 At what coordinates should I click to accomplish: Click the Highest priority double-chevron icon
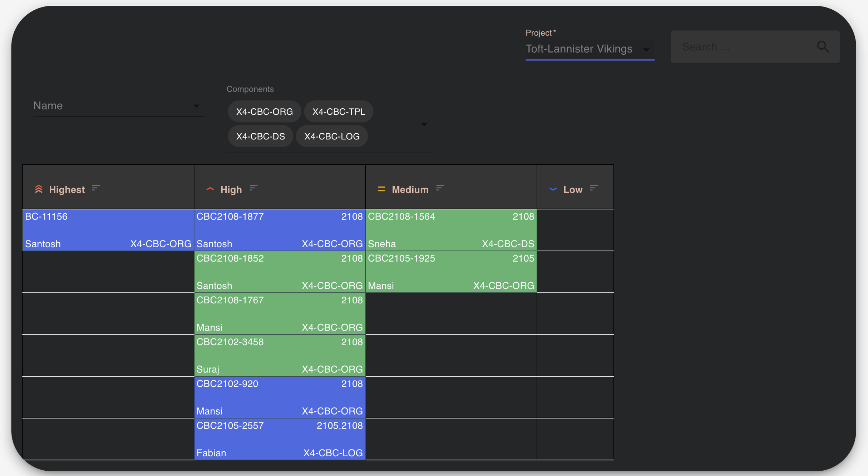[39, 189]
